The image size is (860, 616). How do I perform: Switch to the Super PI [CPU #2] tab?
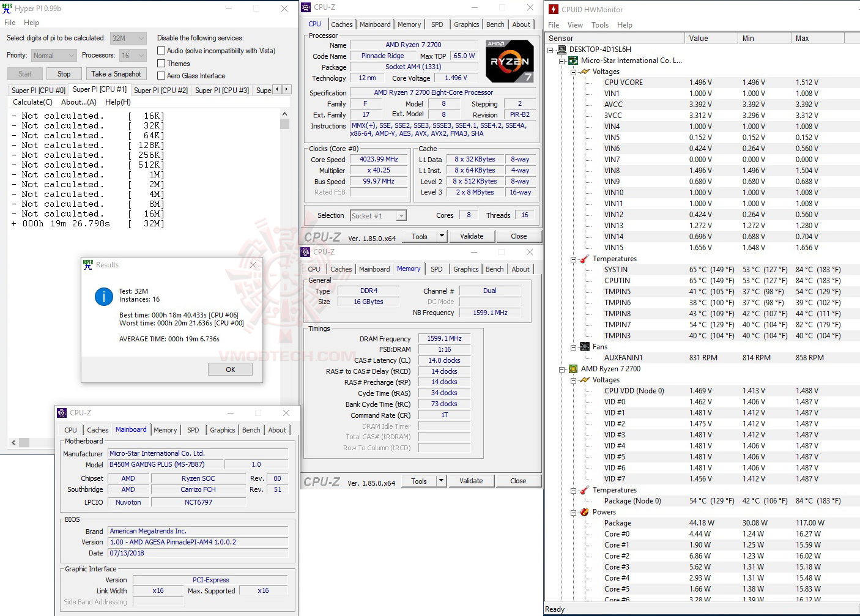161,90
